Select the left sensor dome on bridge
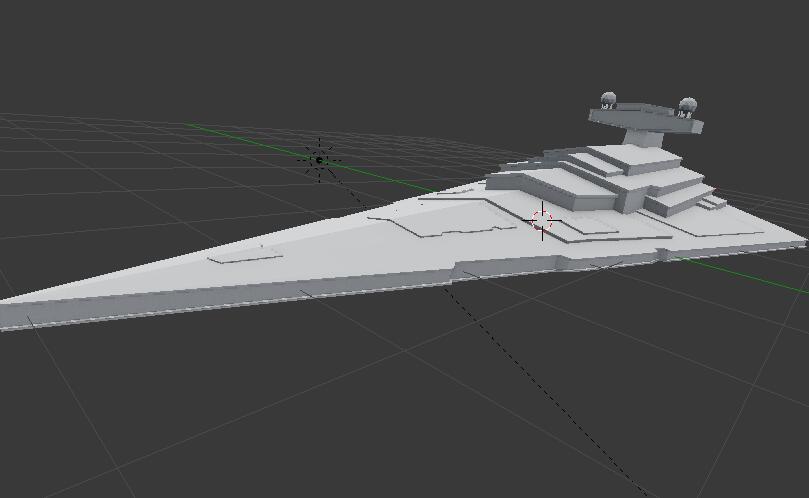The height and width of the screenshot is (498, 809). 609,99
